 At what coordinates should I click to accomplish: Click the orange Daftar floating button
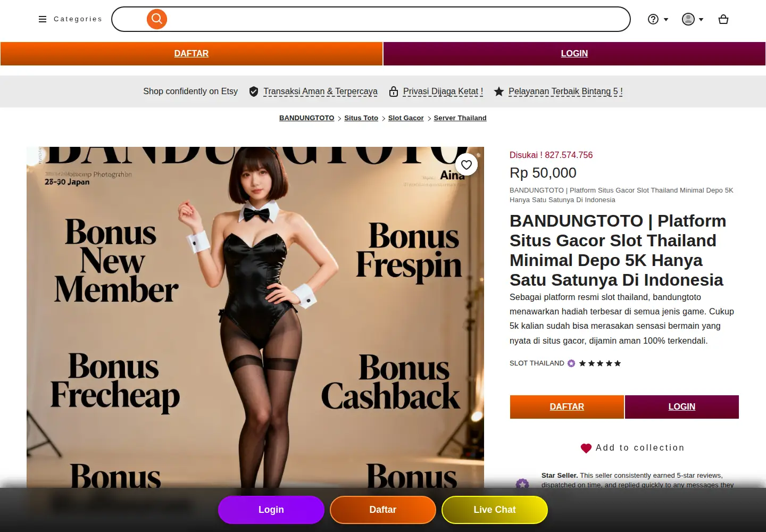[383, 510]
